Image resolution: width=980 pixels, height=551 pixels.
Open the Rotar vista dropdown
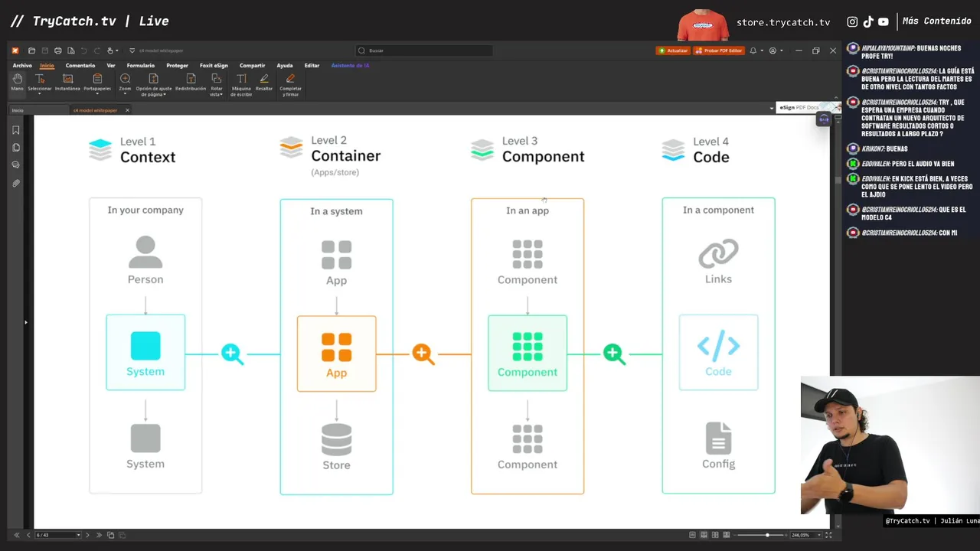click(217, 84)
